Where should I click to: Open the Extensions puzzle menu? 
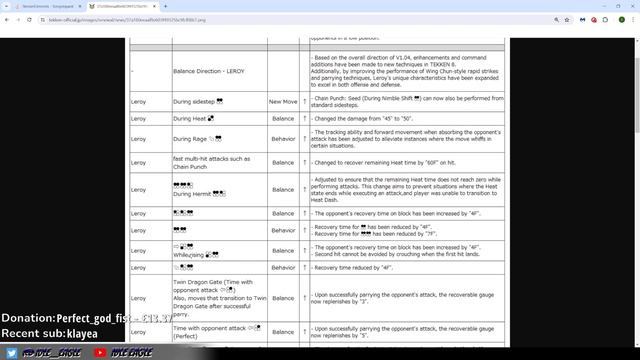tap(605, 20)
